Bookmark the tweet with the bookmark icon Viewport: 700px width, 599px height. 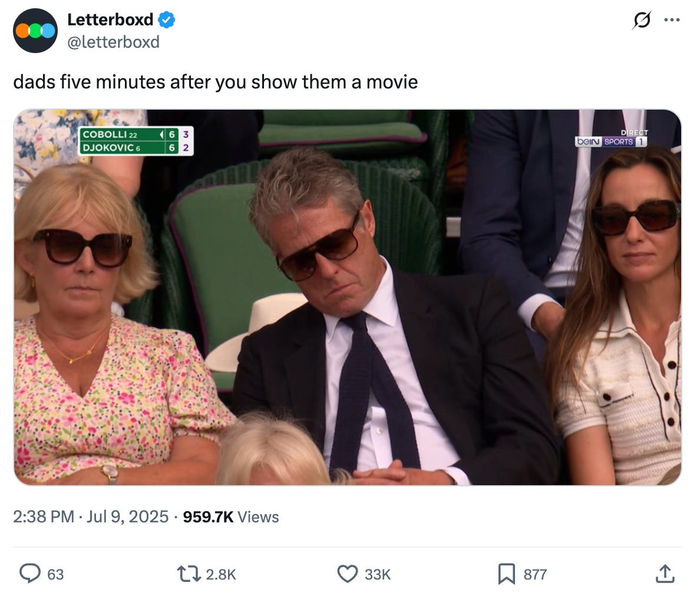506,574
